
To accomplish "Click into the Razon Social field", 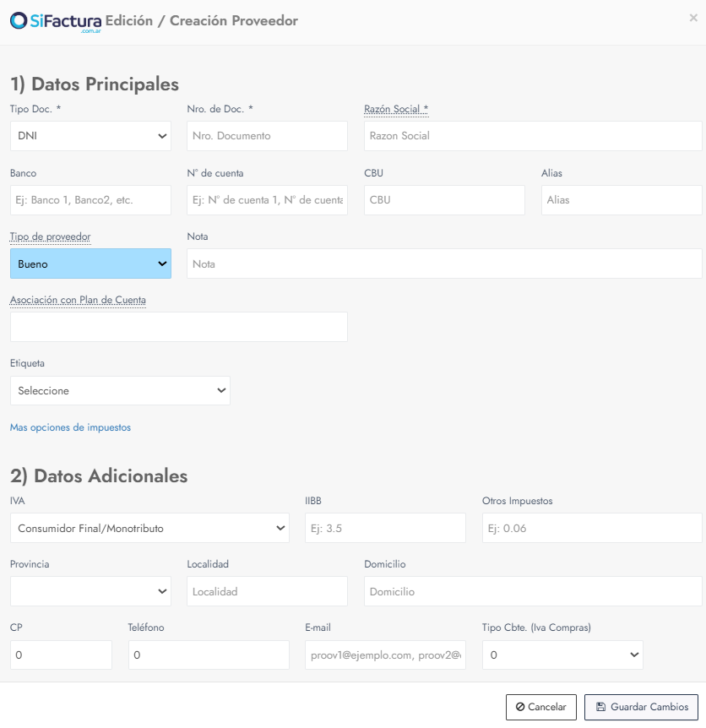I will tap(533, 136).
